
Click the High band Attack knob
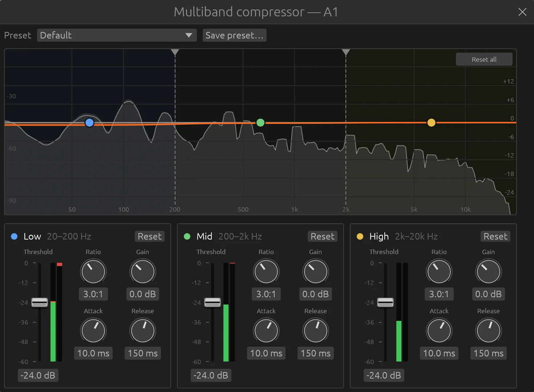[x=439, y=331]
